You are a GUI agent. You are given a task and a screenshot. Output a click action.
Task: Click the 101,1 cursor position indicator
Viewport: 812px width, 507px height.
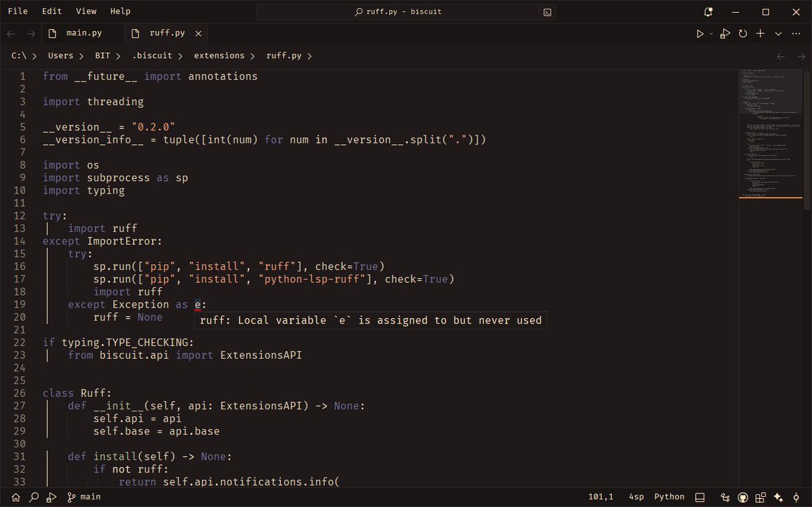[601, 497]
